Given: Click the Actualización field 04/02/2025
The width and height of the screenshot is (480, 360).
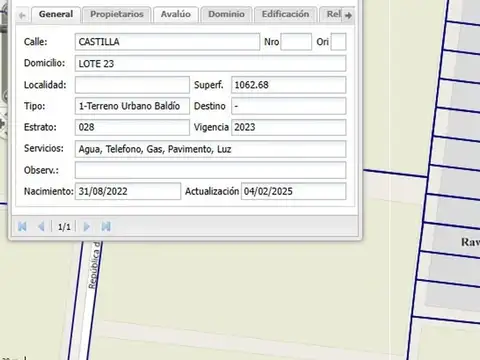Looking at the screenshot, I should coord(293,191).
